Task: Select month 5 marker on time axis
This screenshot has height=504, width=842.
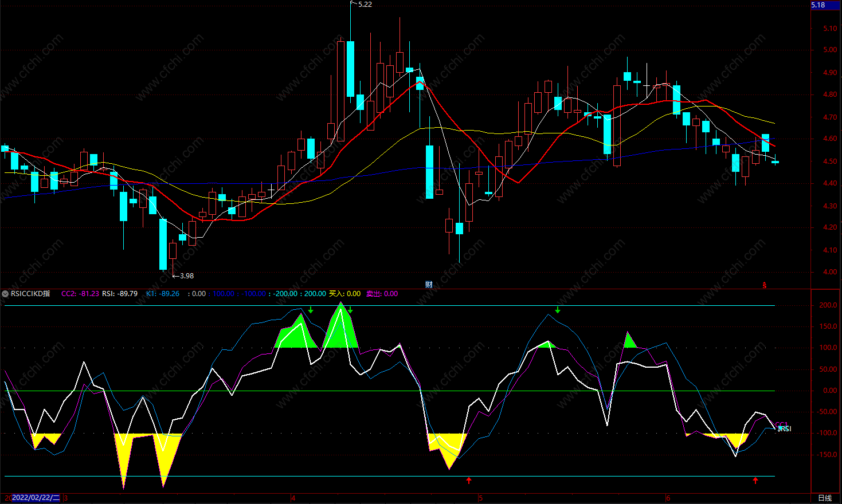Action: coord(480,498)
